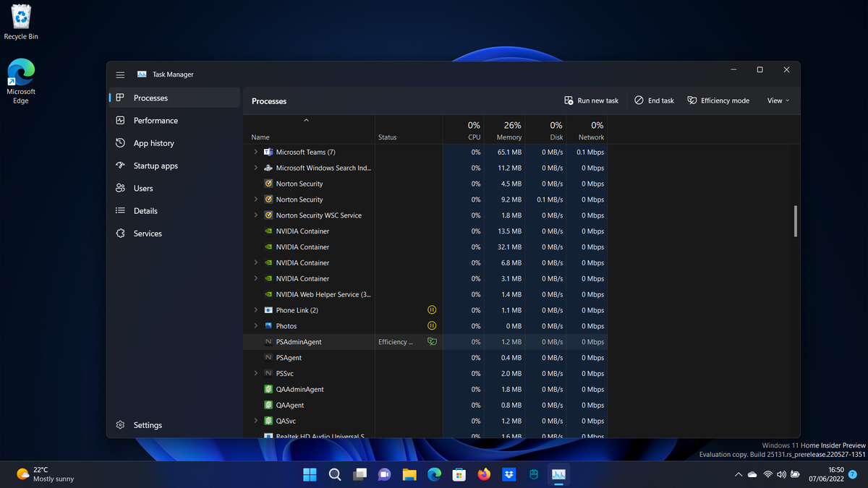
Task: Click the End task button
Action: pyautogui.click(x=653, y=100)
